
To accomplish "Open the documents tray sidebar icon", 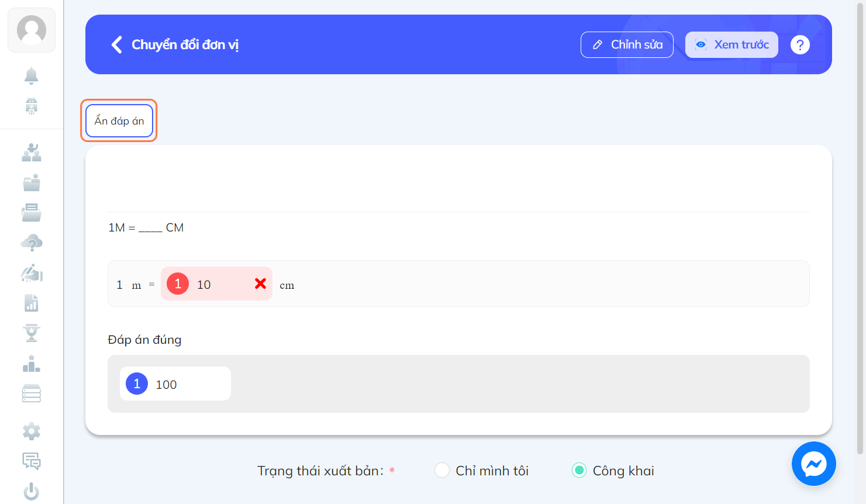I will [x=32, y=213].
